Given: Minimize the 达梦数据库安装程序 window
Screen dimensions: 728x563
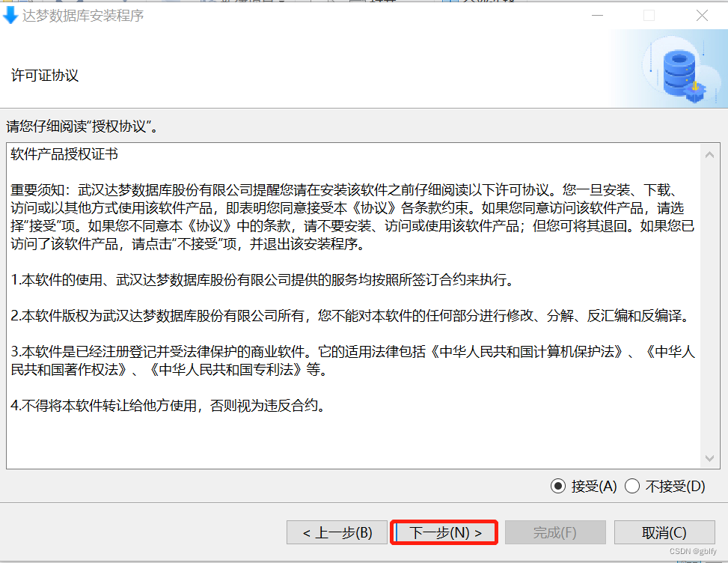Looking at the screenshot, I should click(x=598, y=15).
